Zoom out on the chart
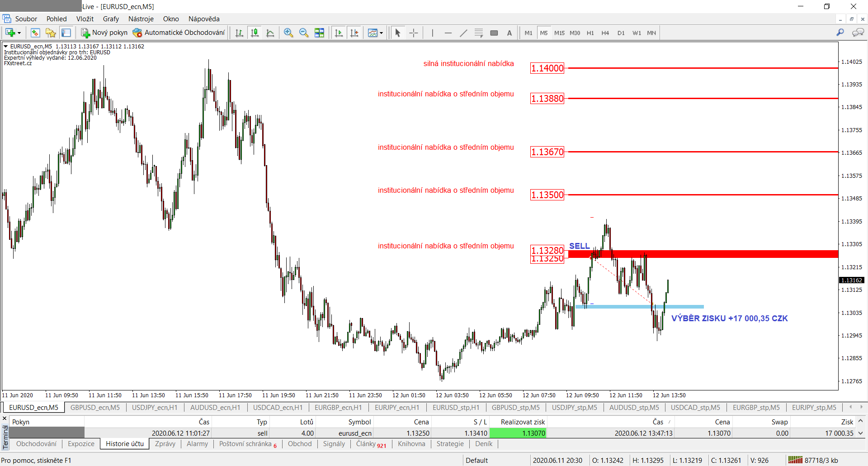This screenshot has height=466, width=868. (304, 33)
